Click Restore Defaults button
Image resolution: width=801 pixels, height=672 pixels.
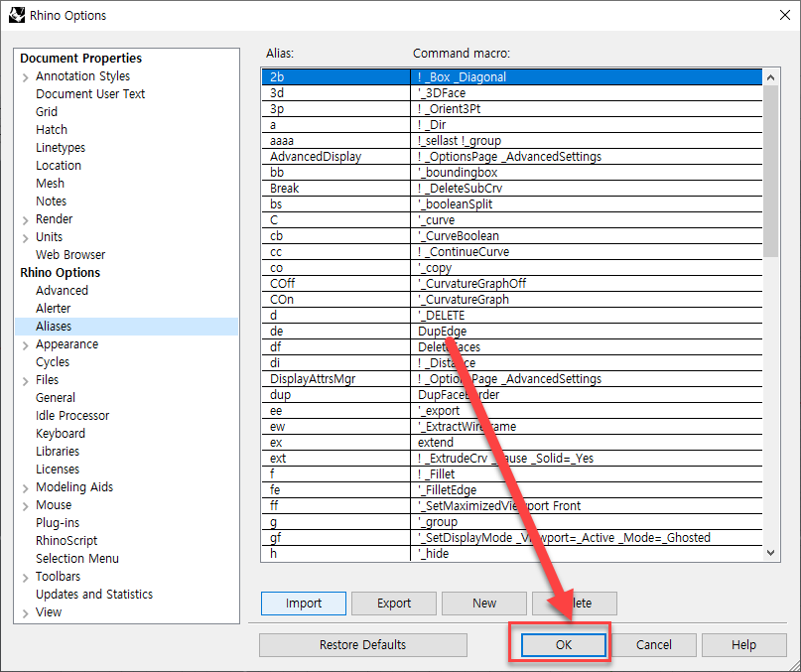pyautogui.click(x=362, y=645)
